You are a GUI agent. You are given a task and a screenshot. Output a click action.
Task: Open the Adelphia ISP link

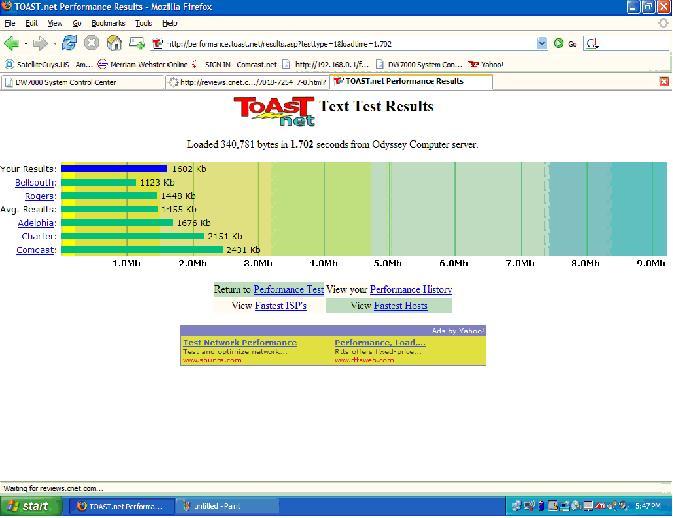point(36,223)
